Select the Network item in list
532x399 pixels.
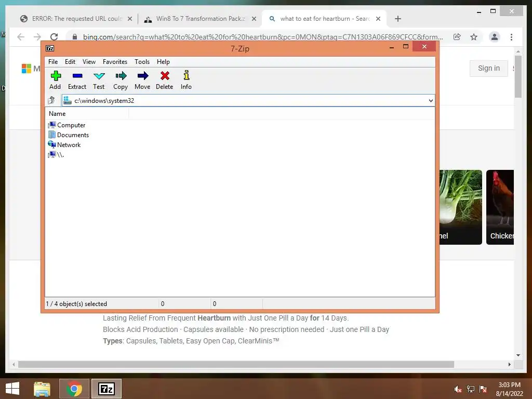tap(64, 144)
